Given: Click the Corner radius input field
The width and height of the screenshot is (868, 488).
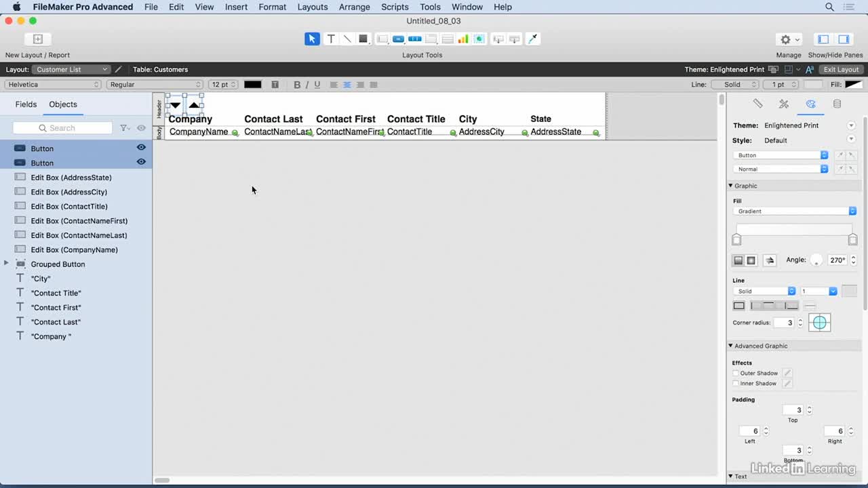Looking at the screenshot, I should point(783,323).
